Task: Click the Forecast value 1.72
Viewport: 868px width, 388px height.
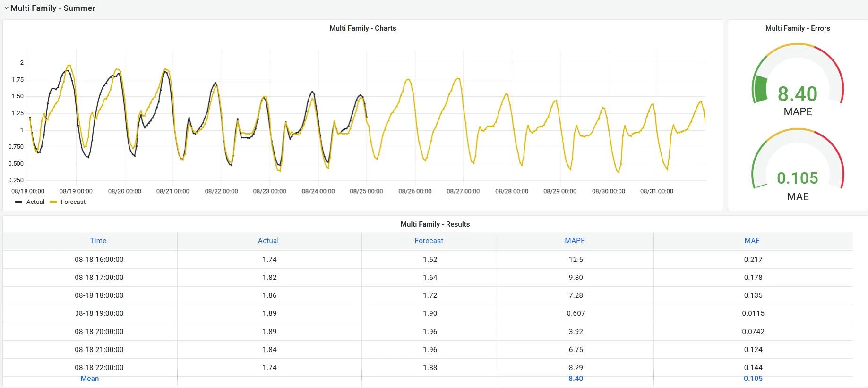Action: (x=430, y=295)
